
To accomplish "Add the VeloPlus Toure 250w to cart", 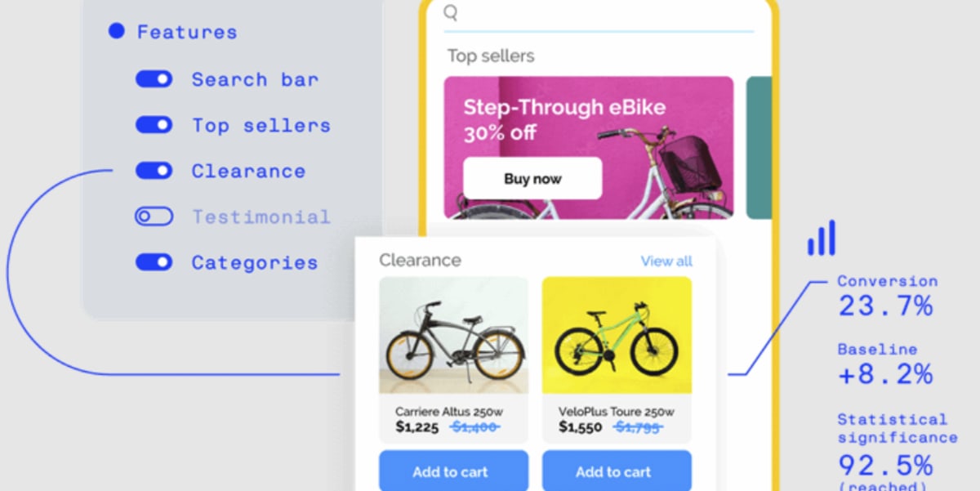I will tap(614, 471).
